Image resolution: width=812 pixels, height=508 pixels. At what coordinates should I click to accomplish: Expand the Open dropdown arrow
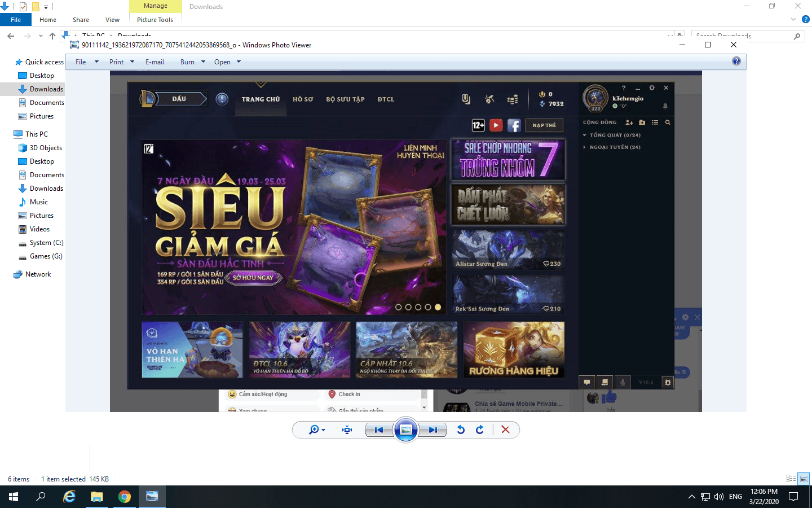[x=239, y=62]
